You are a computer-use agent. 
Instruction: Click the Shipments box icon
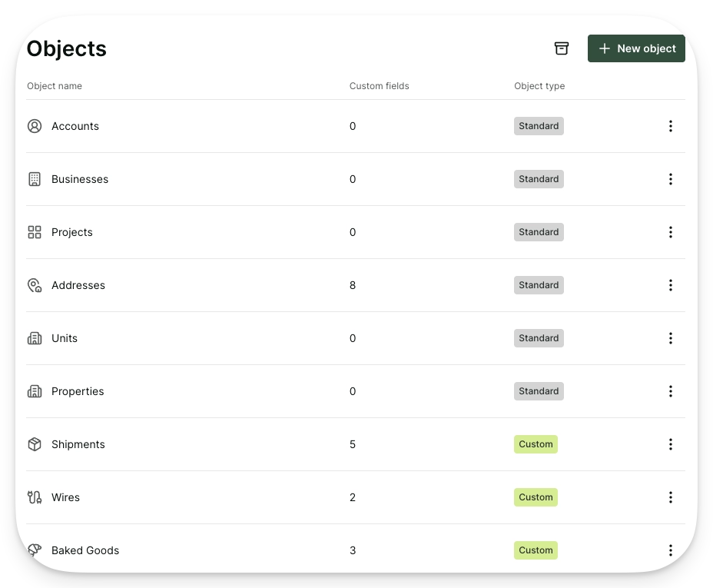tap(35, 444)
